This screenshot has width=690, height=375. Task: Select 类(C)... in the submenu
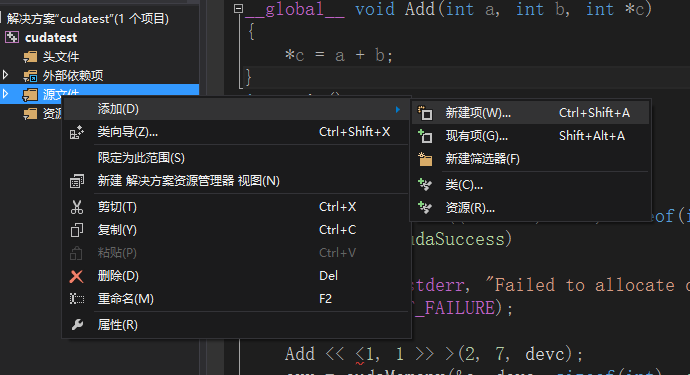click(531, 185)
